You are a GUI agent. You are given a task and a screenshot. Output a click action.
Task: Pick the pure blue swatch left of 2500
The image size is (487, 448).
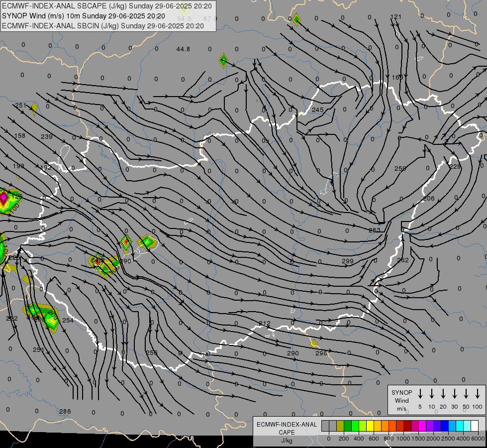pos(444,426)
